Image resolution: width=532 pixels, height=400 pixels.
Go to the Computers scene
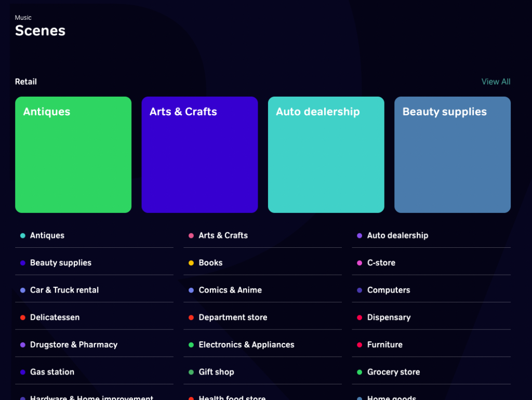pos(431,290)
